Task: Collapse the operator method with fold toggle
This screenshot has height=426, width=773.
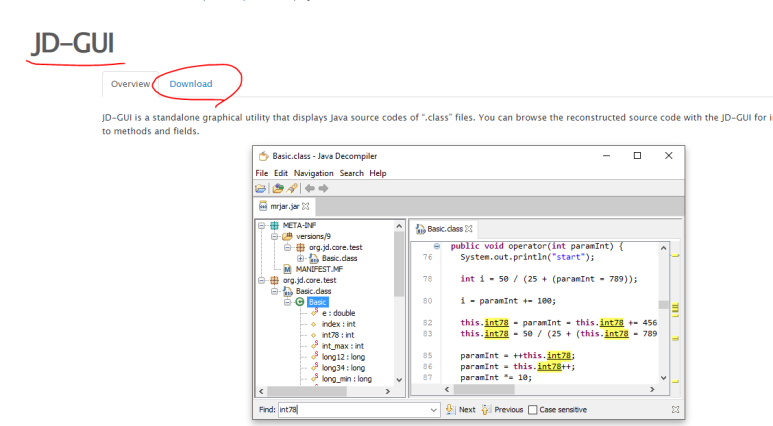Action: tap(437, 246)
